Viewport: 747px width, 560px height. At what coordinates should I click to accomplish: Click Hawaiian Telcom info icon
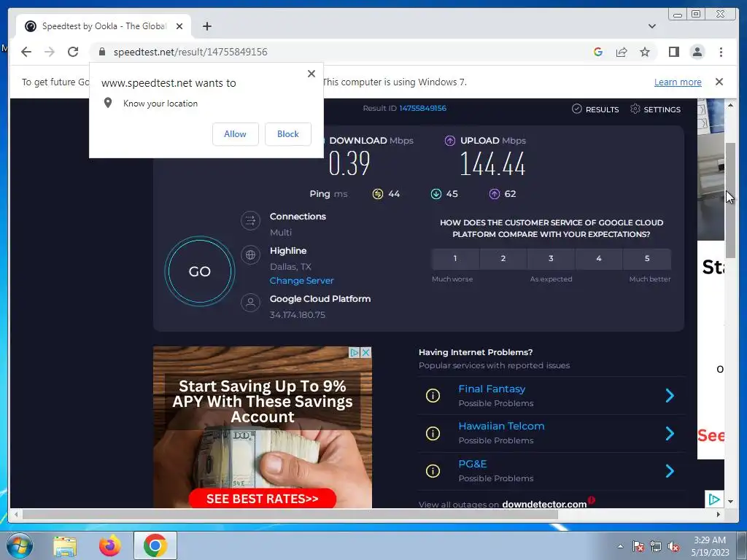click(433, 433)
